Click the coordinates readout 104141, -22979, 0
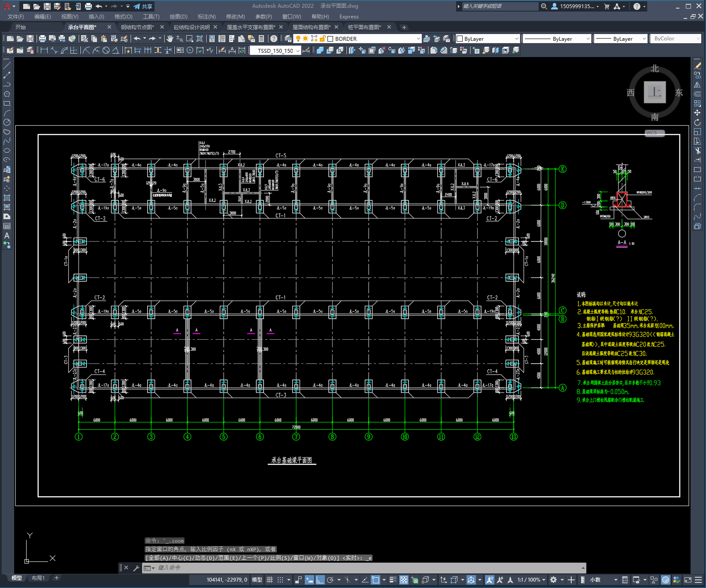 click(x=227, y=580)
